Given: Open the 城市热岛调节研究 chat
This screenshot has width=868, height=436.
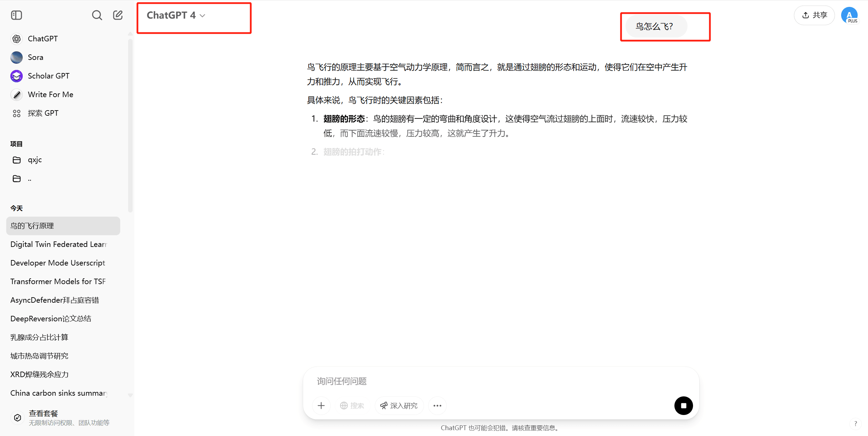Looking at the screenshot, I should click(x=63, y=356).
